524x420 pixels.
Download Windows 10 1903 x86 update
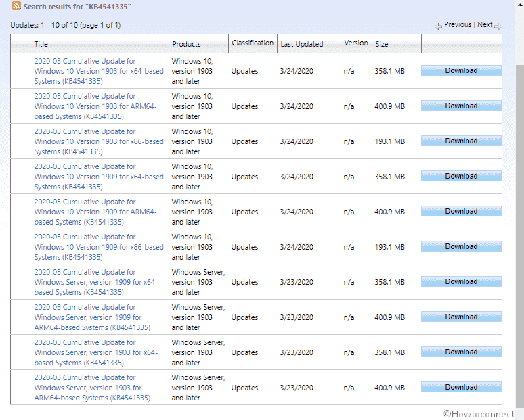[461, 141]
